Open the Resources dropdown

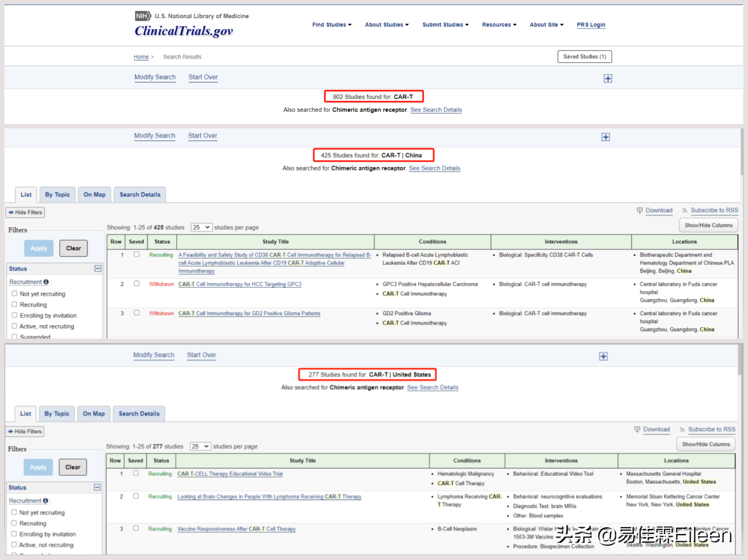(499, 25)
